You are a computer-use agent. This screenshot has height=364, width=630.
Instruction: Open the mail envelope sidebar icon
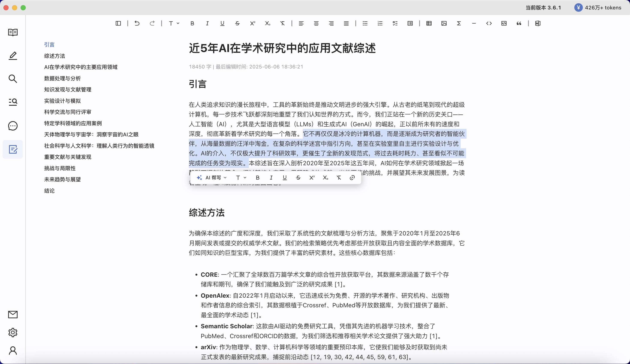[x=13, y=314]
